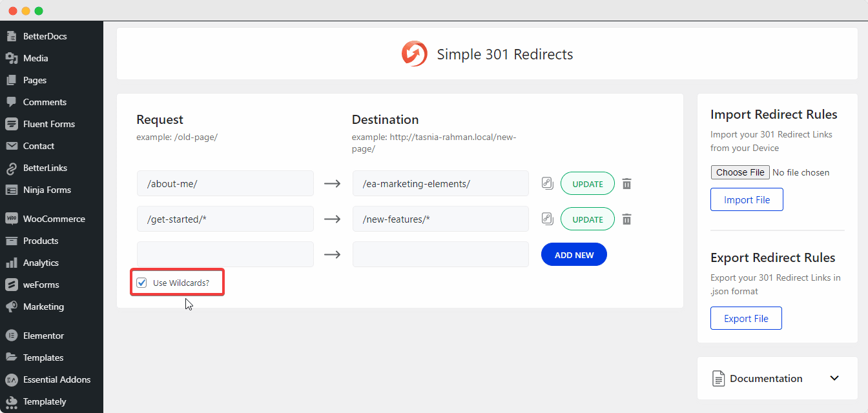The height and width of the screenshot is (413, 868).
Task: Delete the /about-me/ redirect via trash icon
Action: click(x=626, y=183)
